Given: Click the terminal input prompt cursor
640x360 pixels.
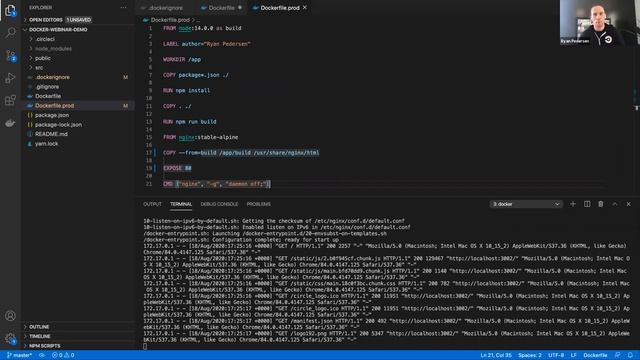Looking at the screenshot, I should click(145, 346).
